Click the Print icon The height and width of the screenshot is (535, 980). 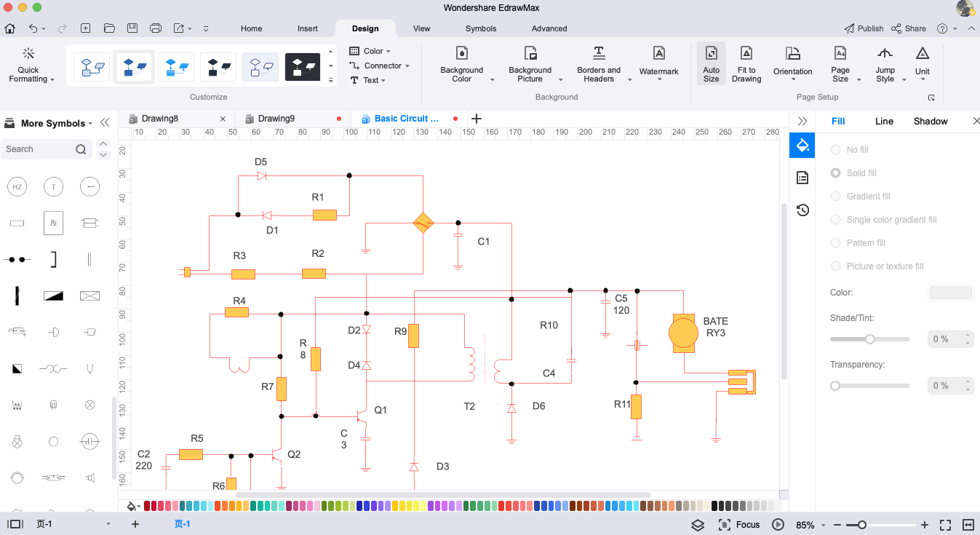(155, 28)
